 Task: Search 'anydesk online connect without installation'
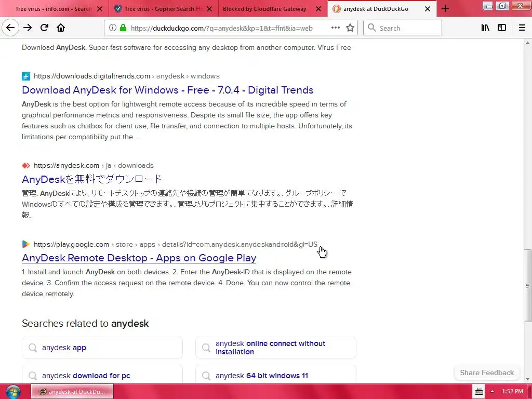coord(276,348)
